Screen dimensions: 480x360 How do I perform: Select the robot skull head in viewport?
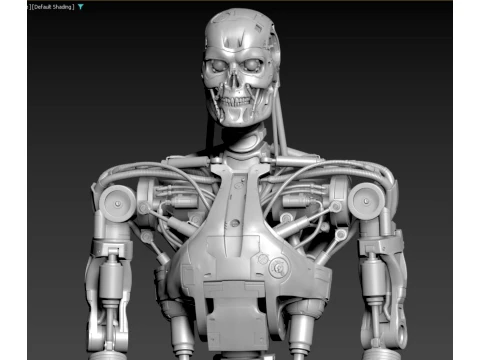pos(241,68)
